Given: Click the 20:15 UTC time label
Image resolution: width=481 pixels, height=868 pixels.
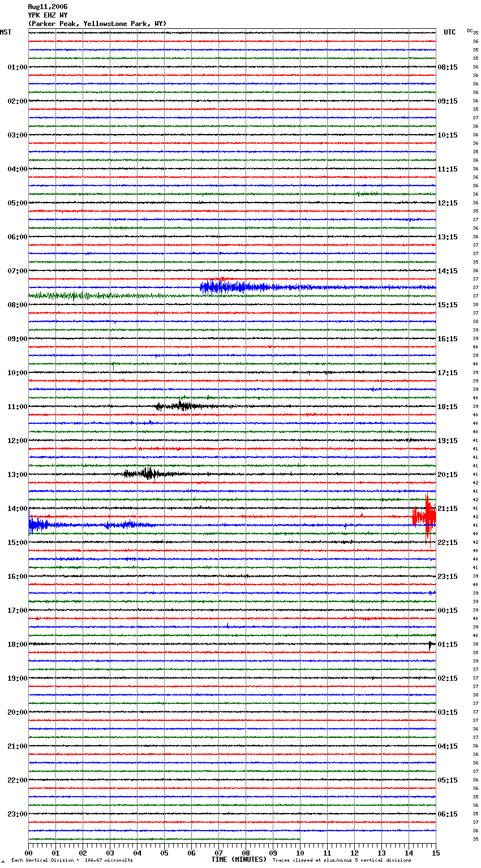Looking at the screenshot, I should coord(448,475).
